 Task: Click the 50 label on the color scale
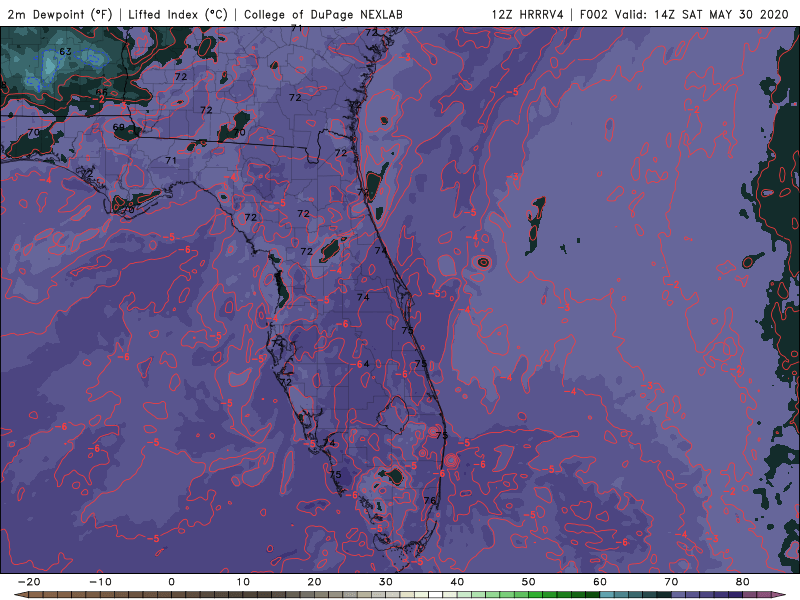(x=529, y=582)
